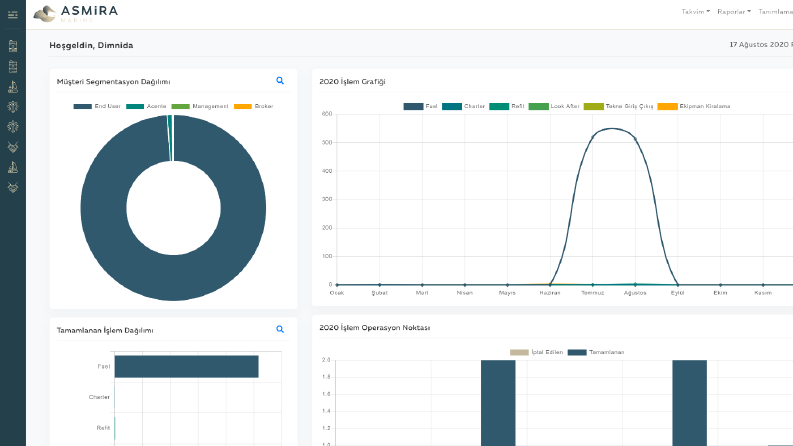The height and width of the screenshot is (446, 793).
Task: Toggle the hamburger sidebar menu
Action: [x=13, y=15]
